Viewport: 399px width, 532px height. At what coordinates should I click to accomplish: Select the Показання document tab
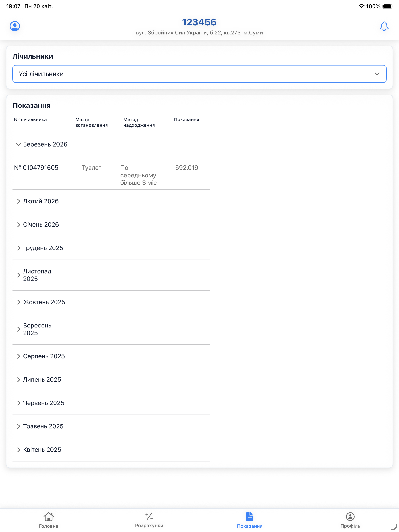click(249, 520)
